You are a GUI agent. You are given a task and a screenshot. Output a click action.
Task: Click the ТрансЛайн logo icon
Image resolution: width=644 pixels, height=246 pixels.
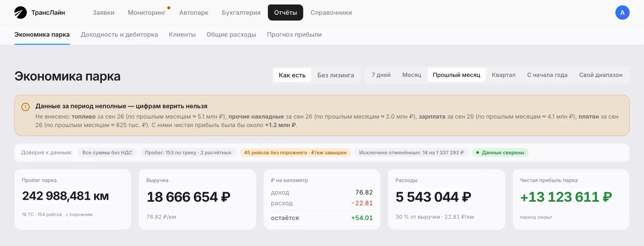point(20,12)
